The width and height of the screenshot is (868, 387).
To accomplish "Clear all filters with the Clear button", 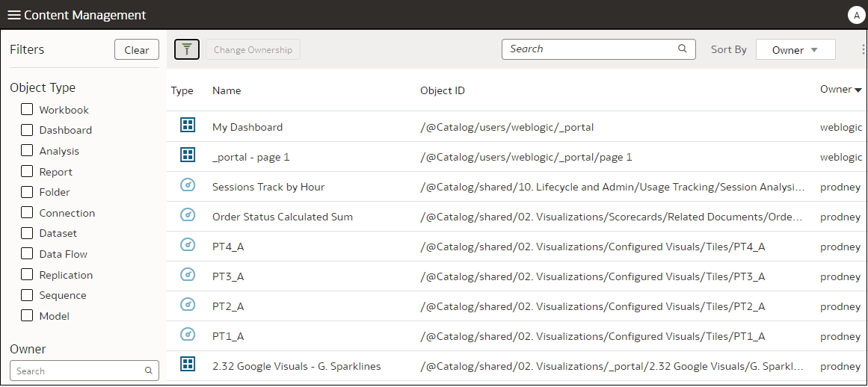I will pos(137,50).
